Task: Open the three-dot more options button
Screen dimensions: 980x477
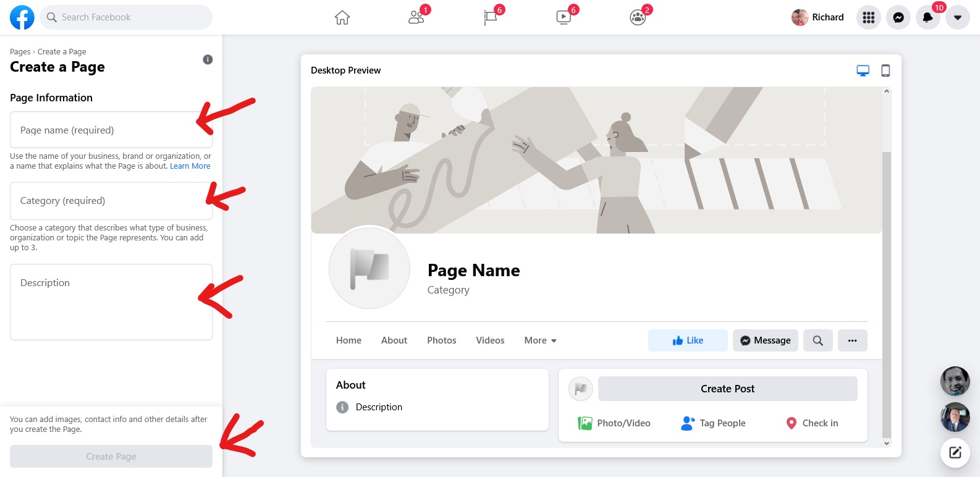Action: point(853,340)
